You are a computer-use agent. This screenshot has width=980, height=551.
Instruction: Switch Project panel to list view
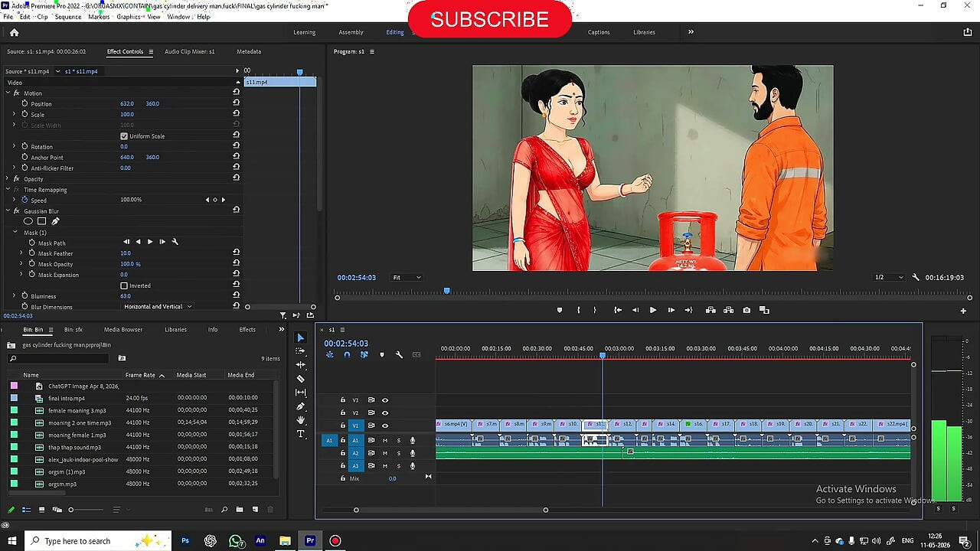pyautogui.click(x=26, y=510)
